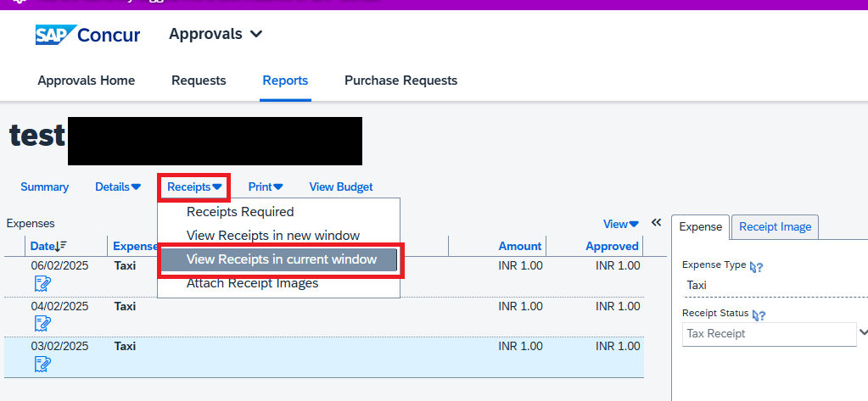Switch to Receipt Image tab
The image size is (868, 401).
click(x=775, y=226)
